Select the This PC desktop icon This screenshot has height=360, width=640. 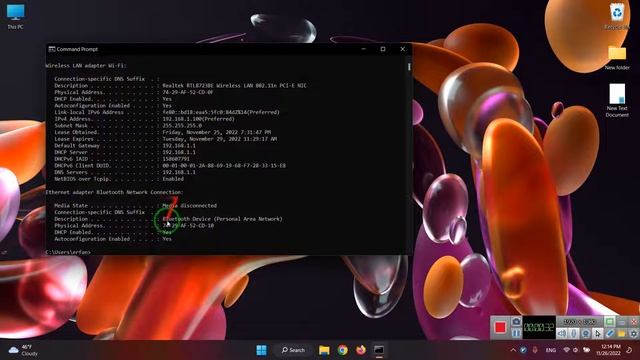pos(16,16)
